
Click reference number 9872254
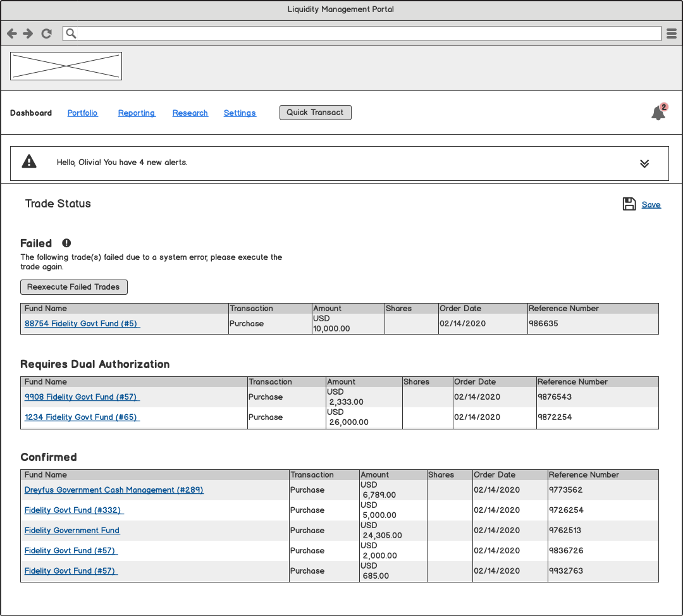555,417
